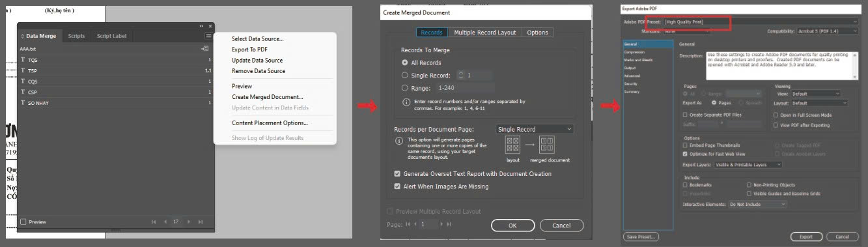868x247 pixels.
Task: Select the All Records radio button
Action: click(x=405, y=63)
